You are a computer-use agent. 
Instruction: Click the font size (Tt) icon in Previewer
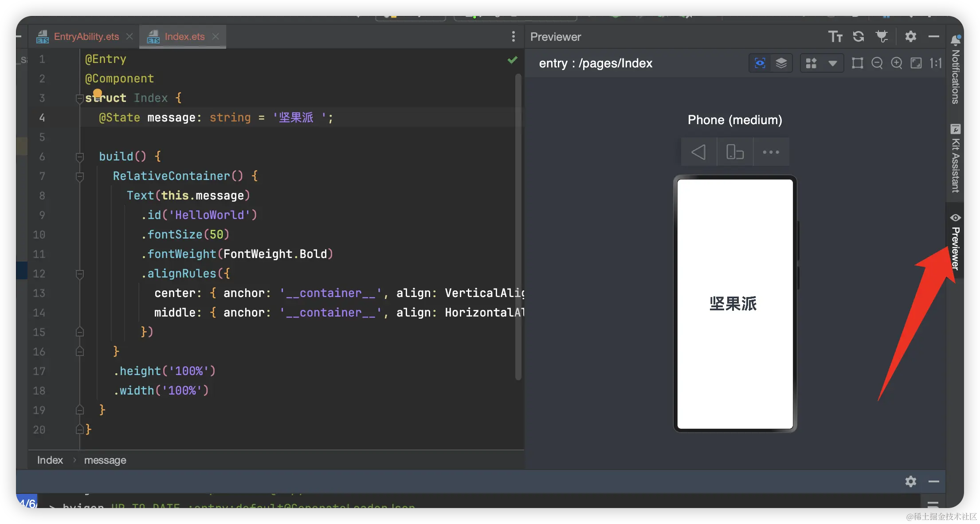coord(835,37)
